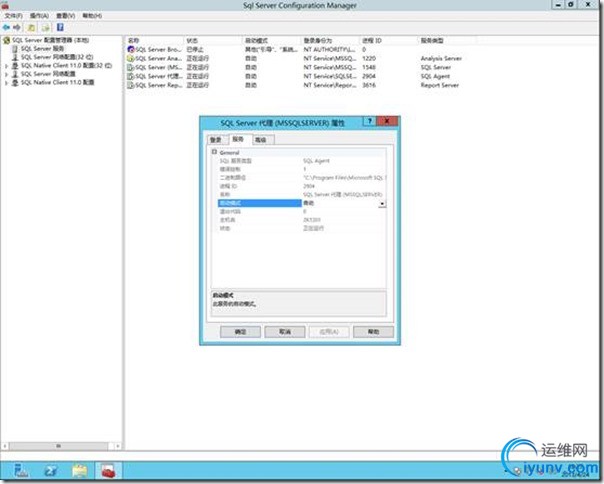Switch to the middle Service tab in dialog
This screenshot has width=604, height=484.
[x=239, y=139]
